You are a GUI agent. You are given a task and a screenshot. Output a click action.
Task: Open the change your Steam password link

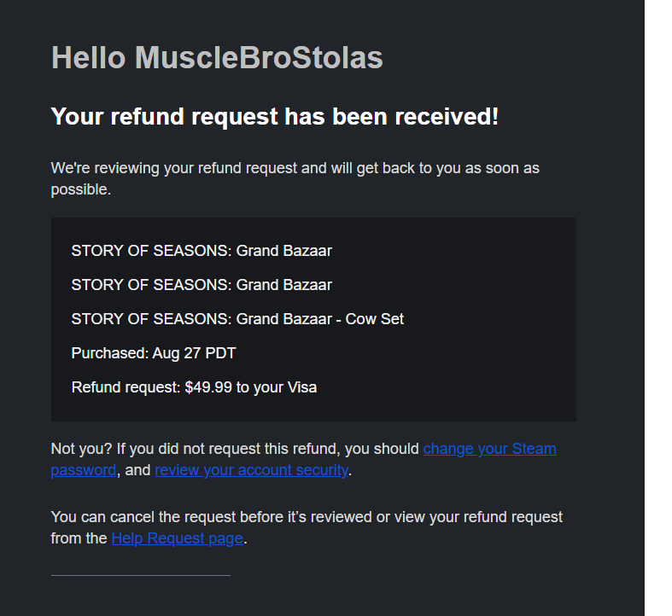(x=489, y=449)
